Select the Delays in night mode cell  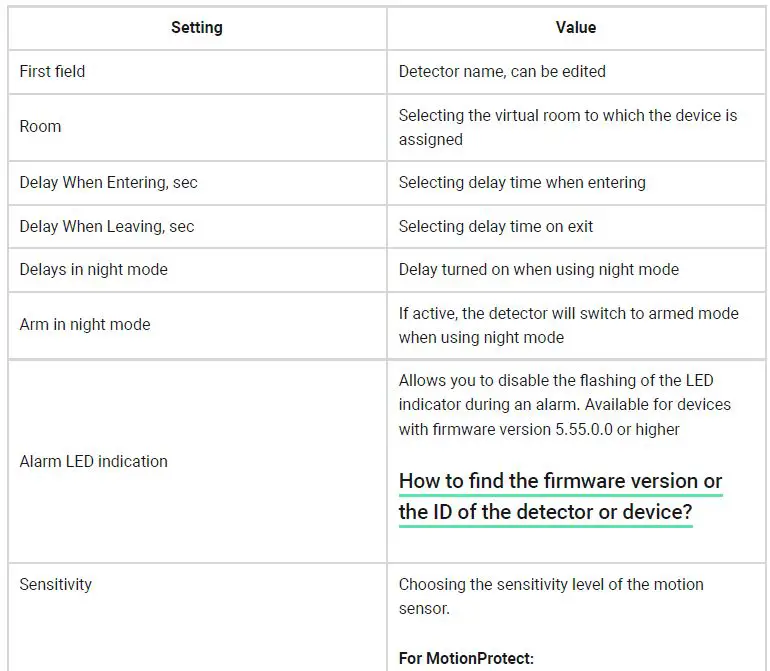(94, 269)
